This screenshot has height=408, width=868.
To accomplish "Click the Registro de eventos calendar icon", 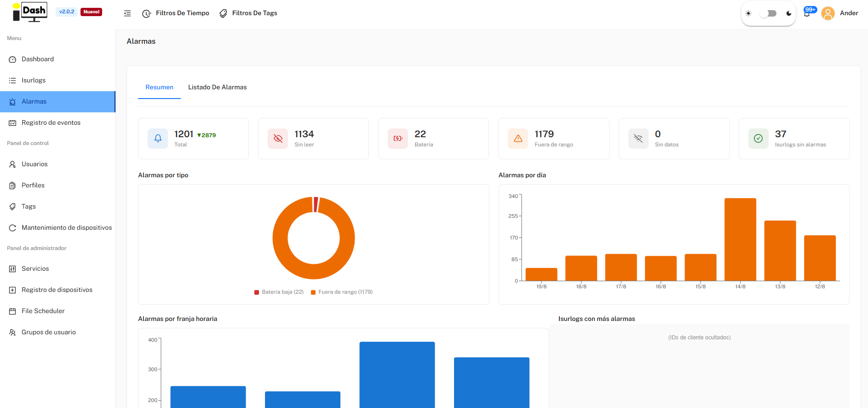I will [x=12, y=123].
